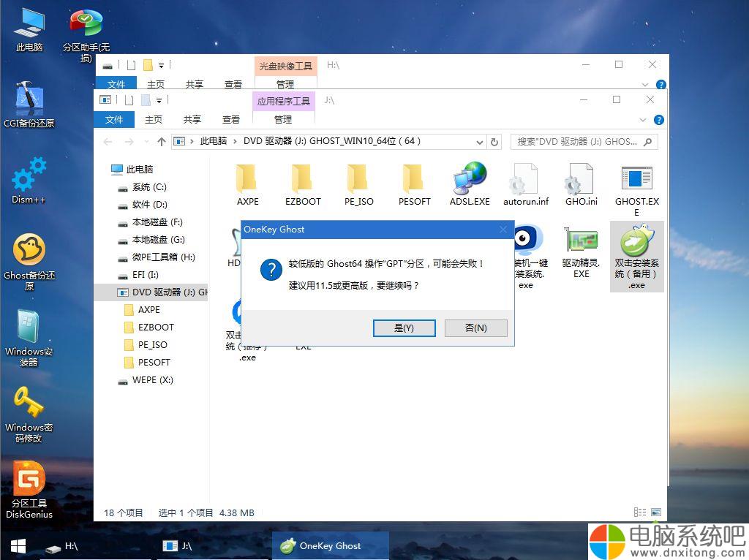This screenshot has width=749, height=560.
Task: Open 查看 tab in J:\ window
Action: click(231, 119)
